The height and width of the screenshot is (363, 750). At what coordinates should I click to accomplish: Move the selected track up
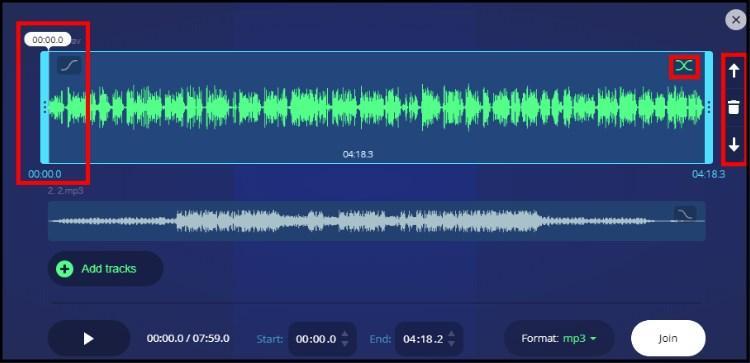point(733,71)
